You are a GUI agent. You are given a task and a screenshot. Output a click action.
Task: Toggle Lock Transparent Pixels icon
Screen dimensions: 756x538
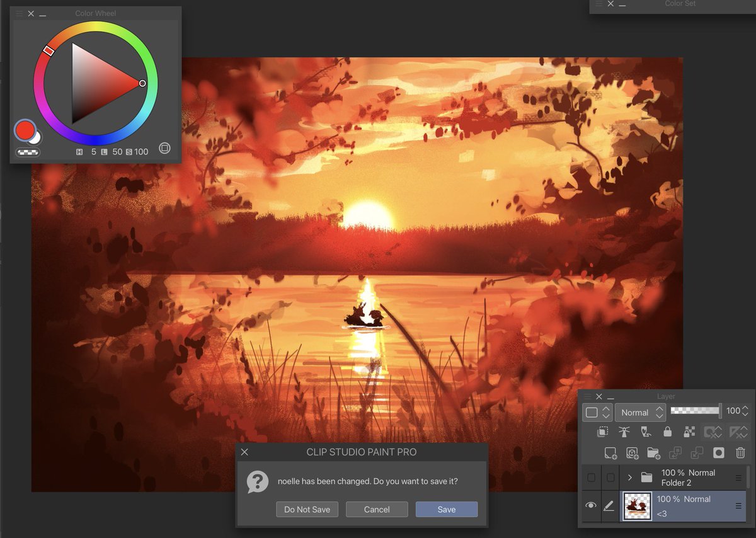689,432
